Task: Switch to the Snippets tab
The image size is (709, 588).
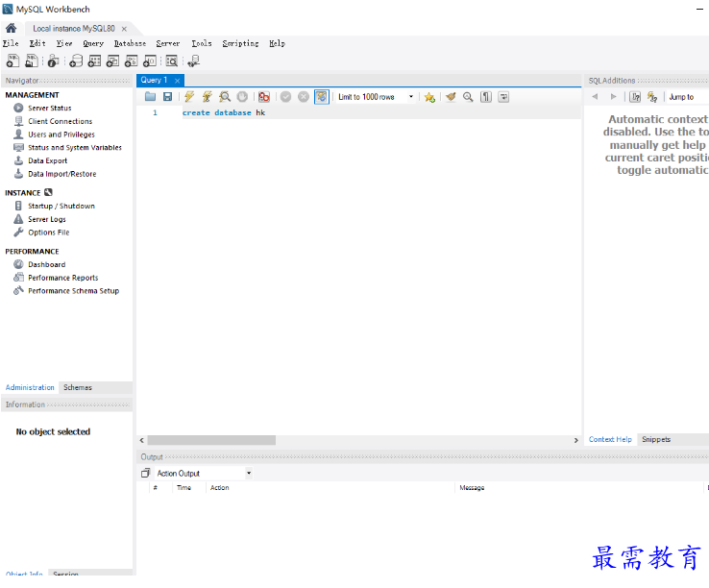Action: tap(656, 439)
